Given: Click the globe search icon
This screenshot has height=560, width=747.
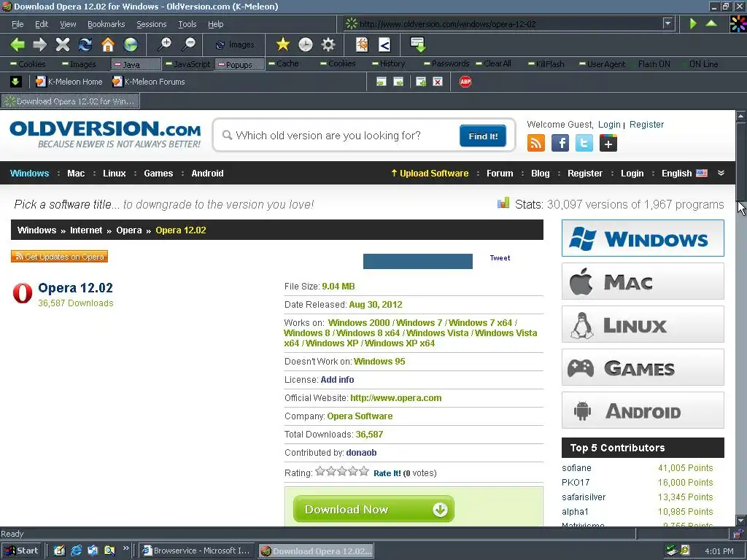Looking at the screenshot, I should pos(131,44).
